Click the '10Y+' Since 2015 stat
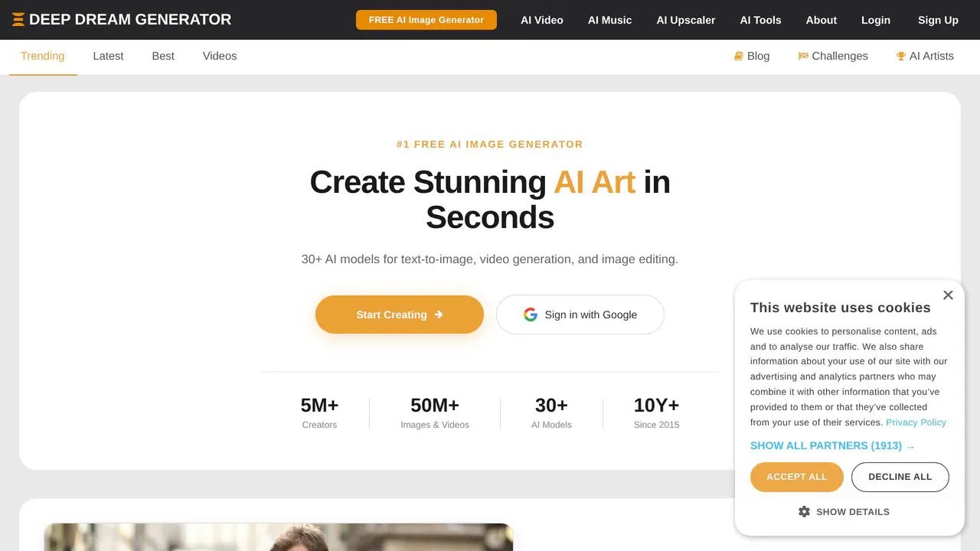 pos(656,413)
